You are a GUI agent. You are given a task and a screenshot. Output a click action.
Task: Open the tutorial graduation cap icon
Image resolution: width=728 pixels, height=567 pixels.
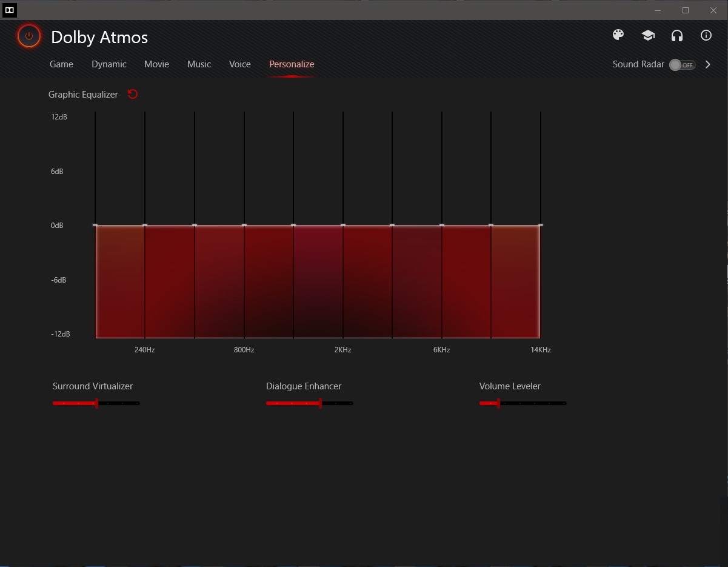(648, 36)
